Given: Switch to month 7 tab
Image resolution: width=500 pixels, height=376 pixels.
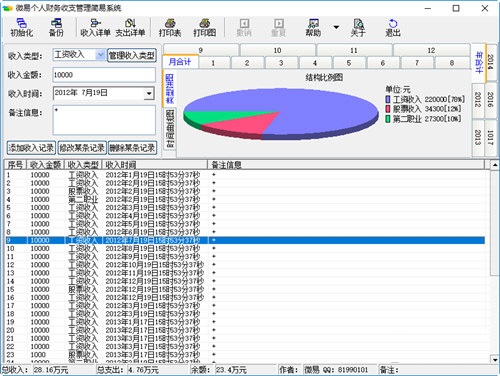Looking at the screenshot, I should pos(417,63).
